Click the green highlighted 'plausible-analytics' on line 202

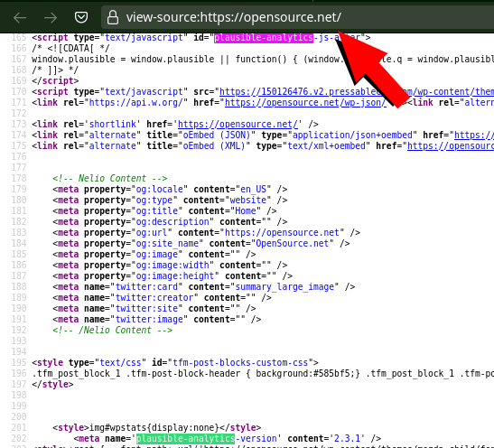[x=185, y=439]
